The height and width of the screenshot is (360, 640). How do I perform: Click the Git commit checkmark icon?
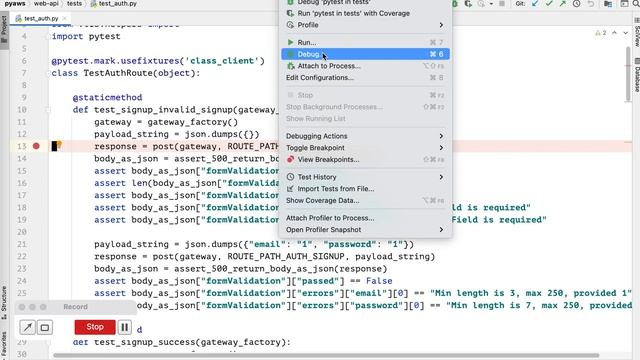[x=549, y=4]
